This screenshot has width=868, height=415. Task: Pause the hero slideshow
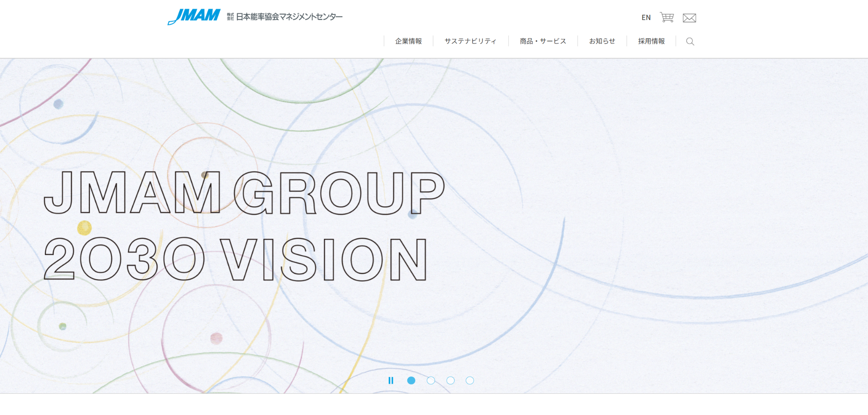point(391,381)
